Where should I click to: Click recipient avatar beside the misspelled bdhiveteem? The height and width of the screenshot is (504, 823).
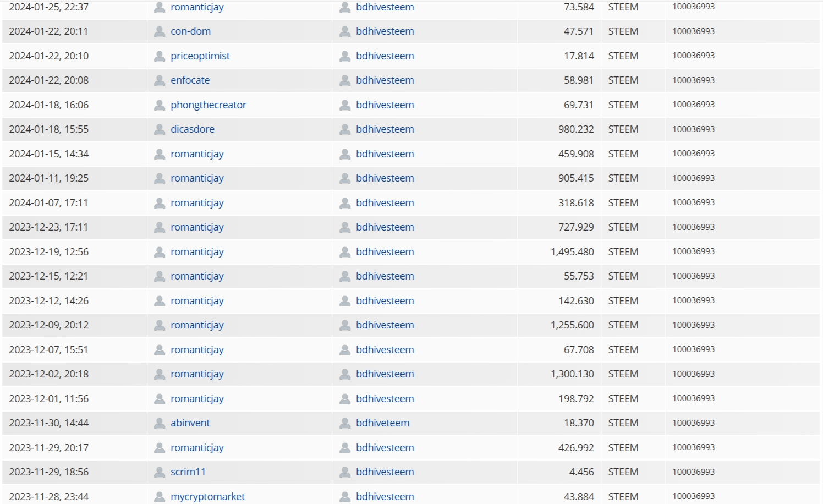point(345,423)
